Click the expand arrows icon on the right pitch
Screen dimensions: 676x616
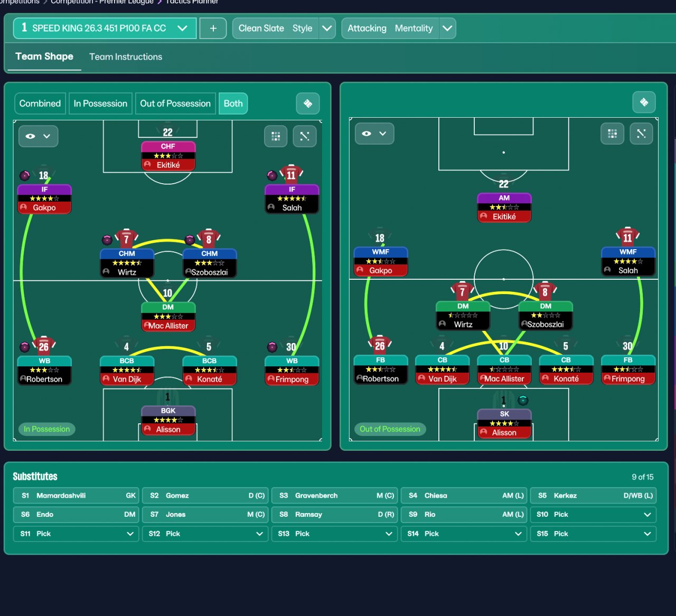click(641, 134)
